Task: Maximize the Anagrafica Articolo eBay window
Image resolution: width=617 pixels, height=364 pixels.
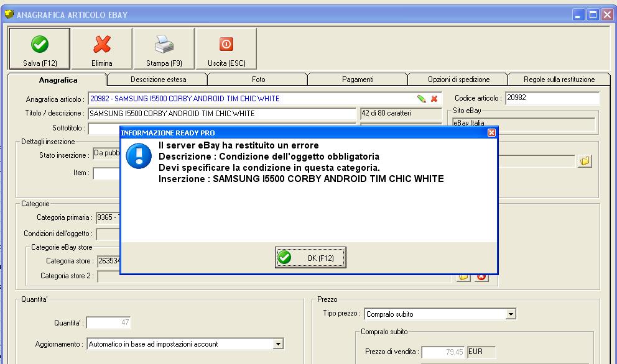Action: [x=593, y=15]
